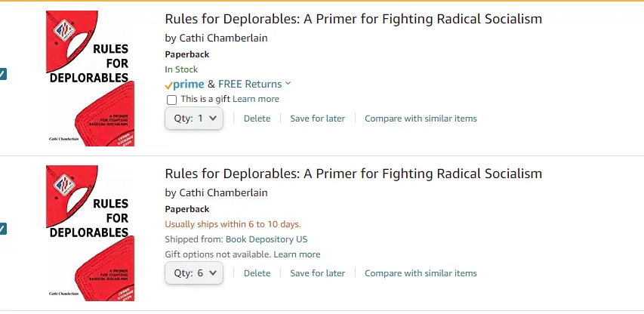Click Learn more next to the gift checkbox
The width and height of the screenshot is (644, 314).
pos(256,99)
